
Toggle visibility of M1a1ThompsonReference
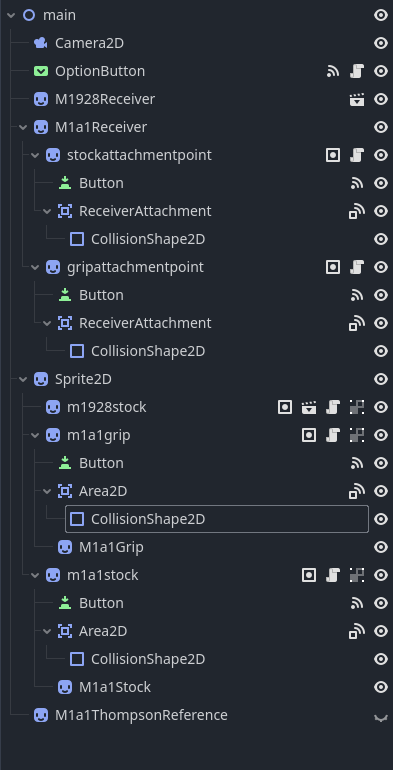381,717
